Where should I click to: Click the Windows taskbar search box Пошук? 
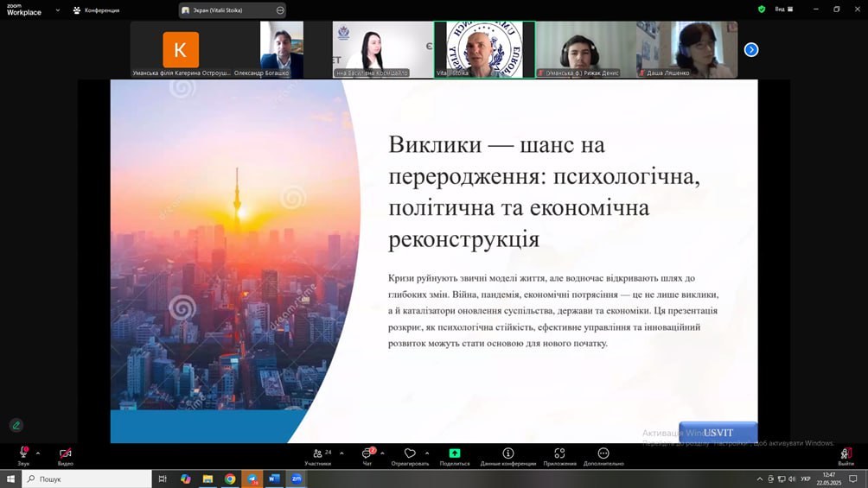(x=86, y=478)
